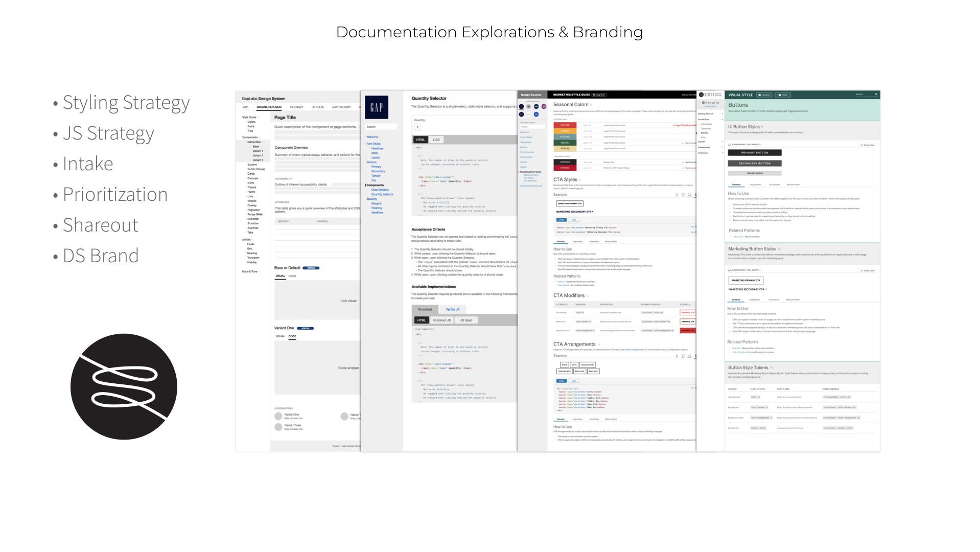980x552 pixels.
Task: Select Carousel in GapLabs sidebar
Action: pos(253,178)
